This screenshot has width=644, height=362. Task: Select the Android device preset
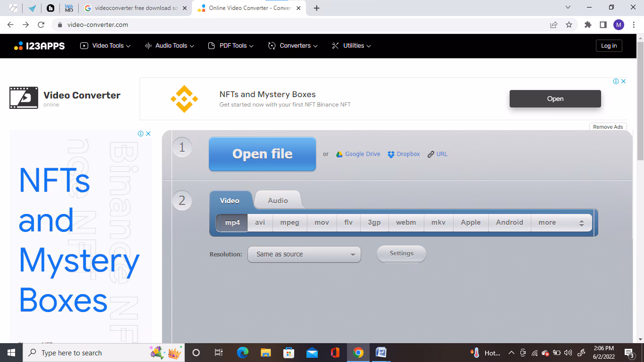coord(510,222)
